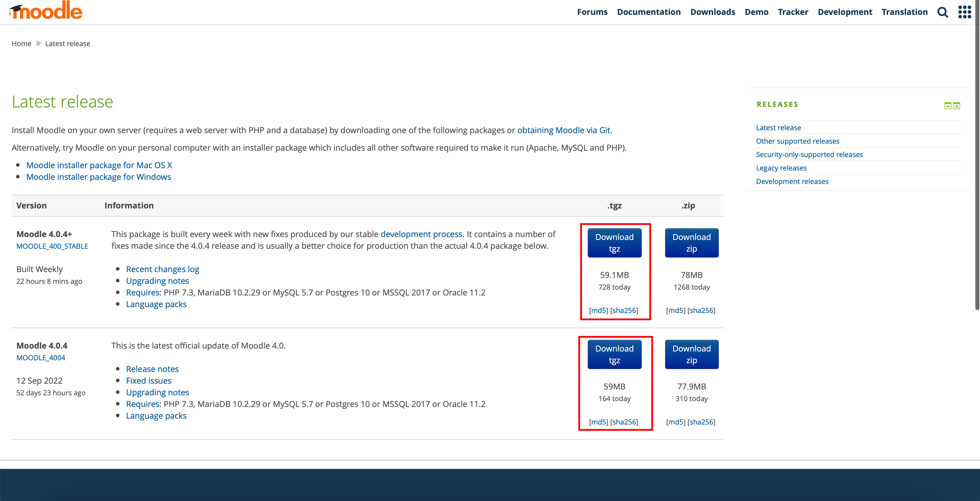Open the Moodle installer package for Windows link
The image size is (980, 501).
[99, 177]
